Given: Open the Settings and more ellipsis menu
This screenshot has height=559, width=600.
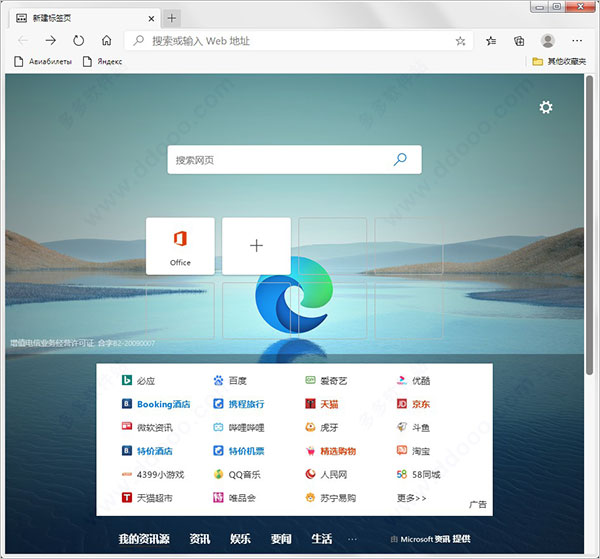Looking at the screenshot, I should tap(577, 41).
